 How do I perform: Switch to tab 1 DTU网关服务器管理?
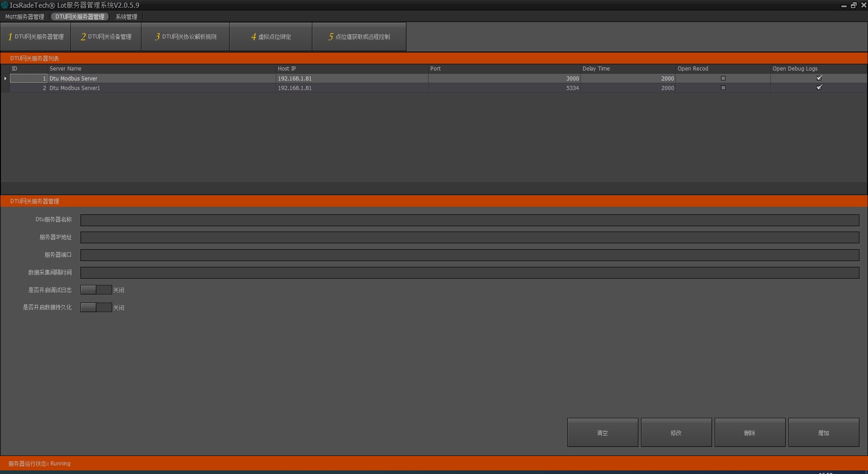(x=36, y=37)
